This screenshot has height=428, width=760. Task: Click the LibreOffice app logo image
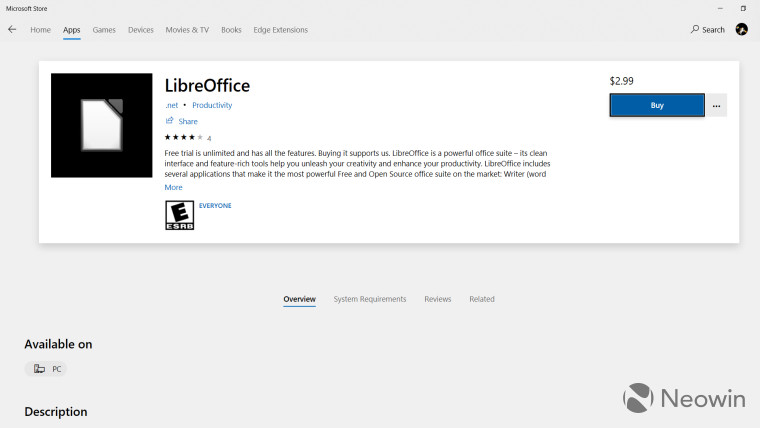(101, 125)
